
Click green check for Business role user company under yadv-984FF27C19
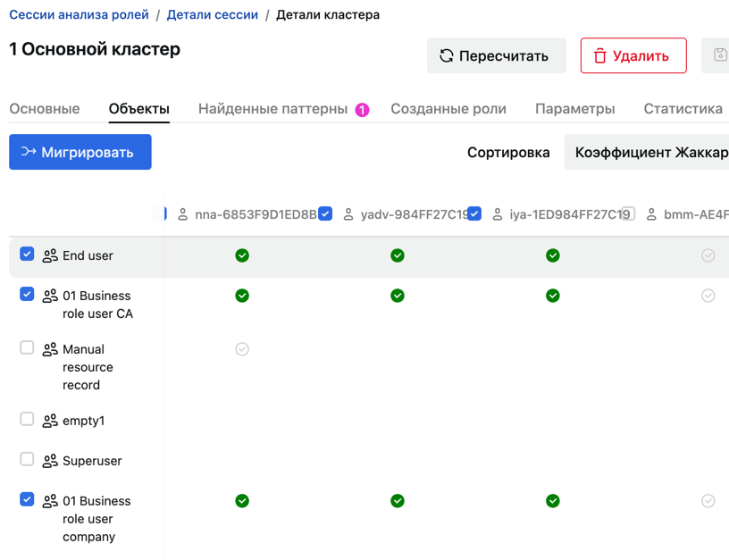398,501
